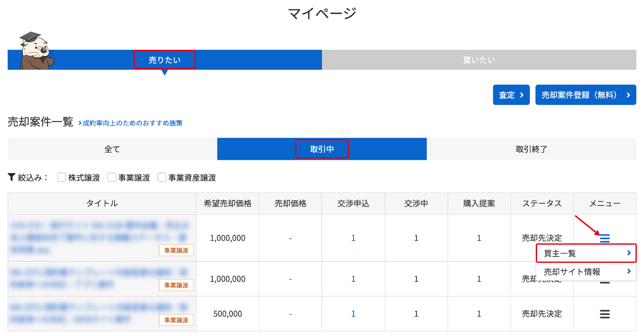Click 売却案件登録（無料） button

point(586,95)
